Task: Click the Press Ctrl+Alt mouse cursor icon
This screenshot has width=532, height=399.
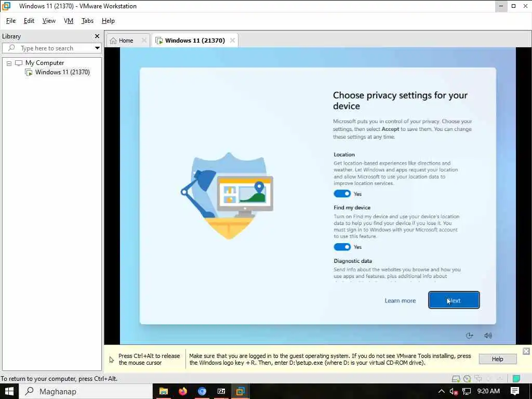Action: point(112,360)
